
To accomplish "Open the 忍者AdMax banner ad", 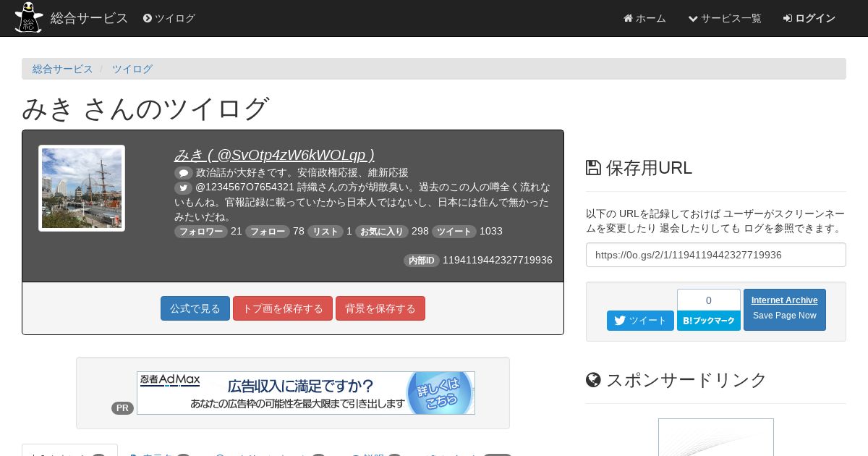I will pos(306,393).
